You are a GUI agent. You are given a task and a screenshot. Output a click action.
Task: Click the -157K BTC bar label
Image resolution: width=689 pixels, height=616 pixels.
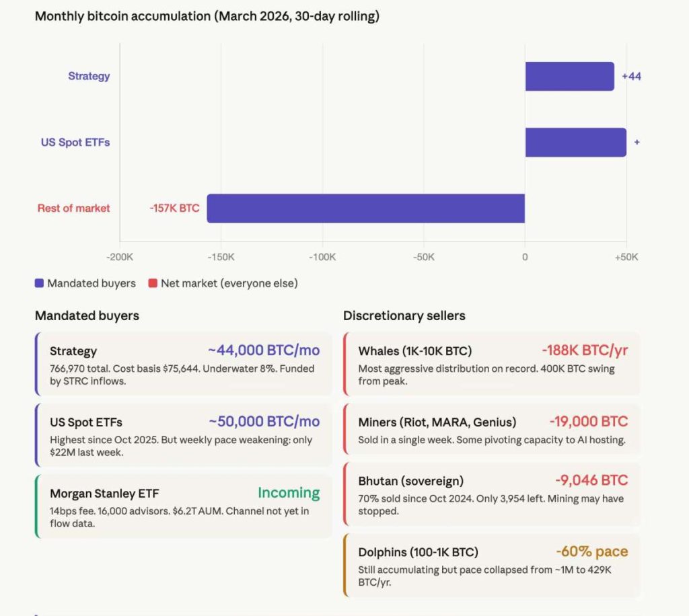(x=174, y=208)
